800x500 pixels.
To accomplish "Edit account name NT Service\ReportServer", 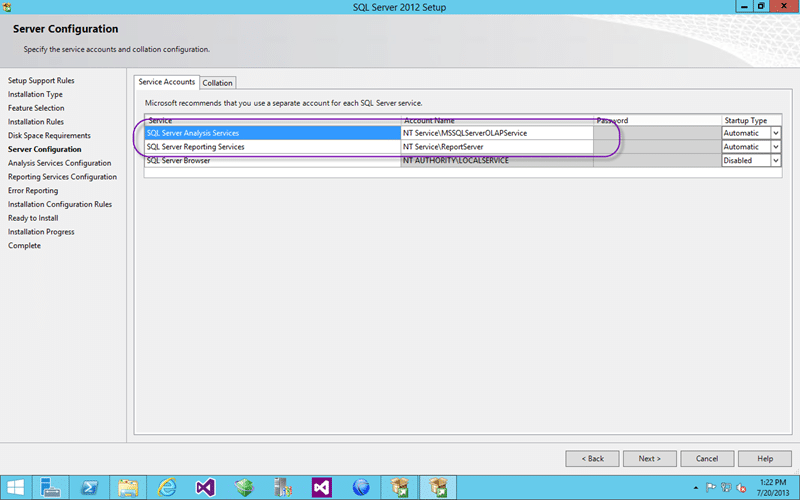I will (497, 146).
